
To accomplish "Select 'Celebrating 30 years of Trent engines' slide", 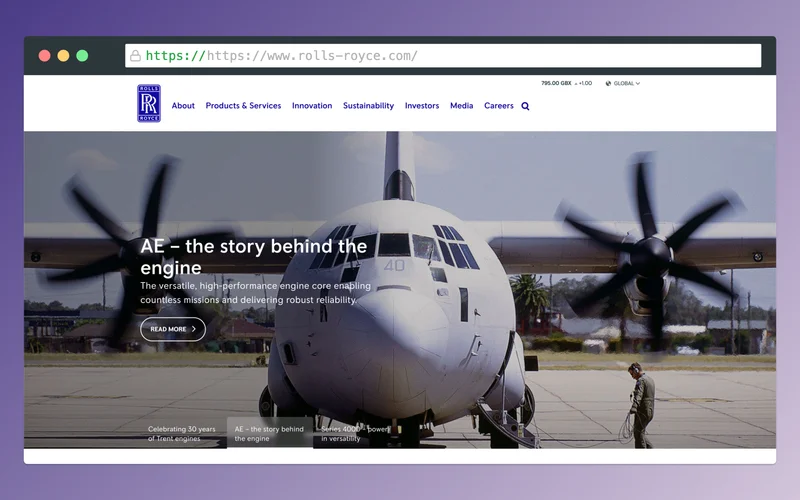I will pyautogui.click(x=184, y=433).
